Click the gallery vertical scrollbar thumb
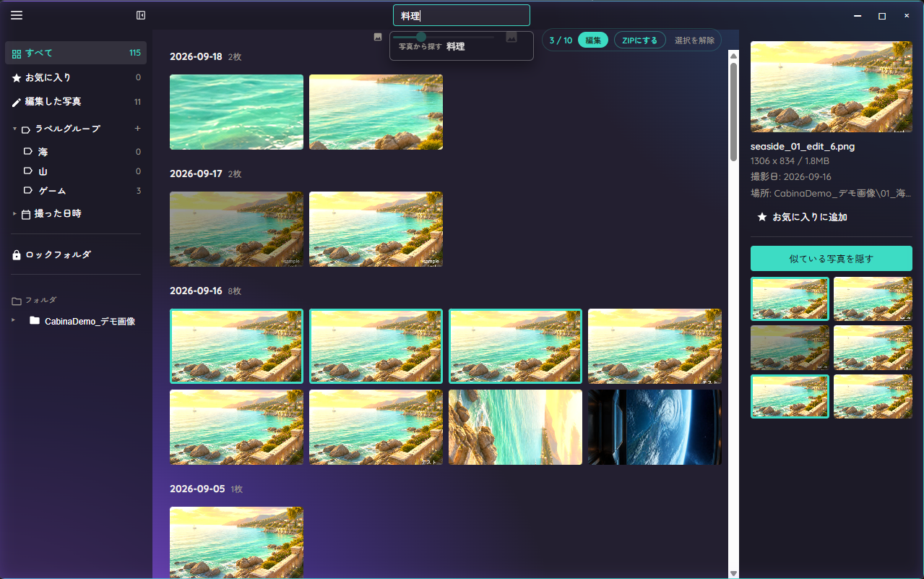This screenshot has width=924, height=579. [733, 112]
